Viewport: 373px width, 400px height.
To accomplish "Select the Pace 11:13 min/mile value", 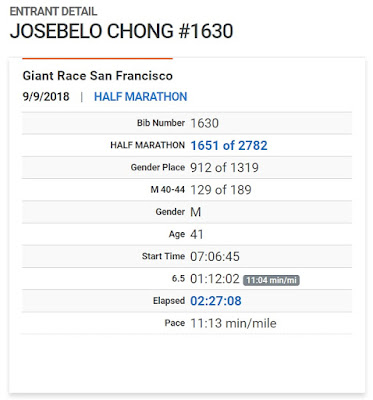I will [x=233, y=323].
